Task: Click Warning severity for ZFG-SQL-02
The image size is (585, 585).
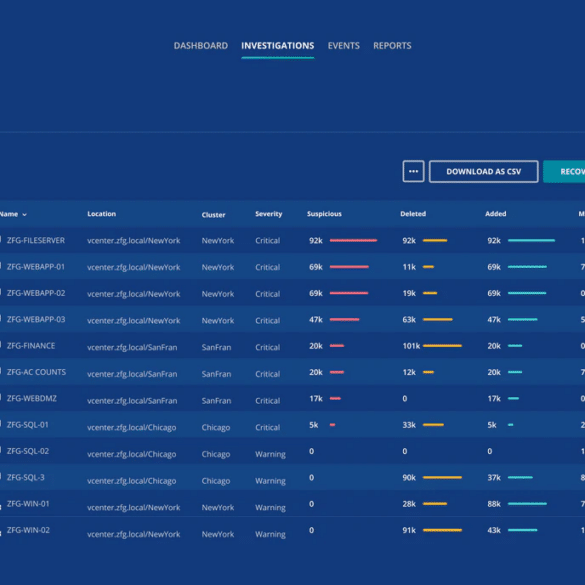Action: point(270,454)
